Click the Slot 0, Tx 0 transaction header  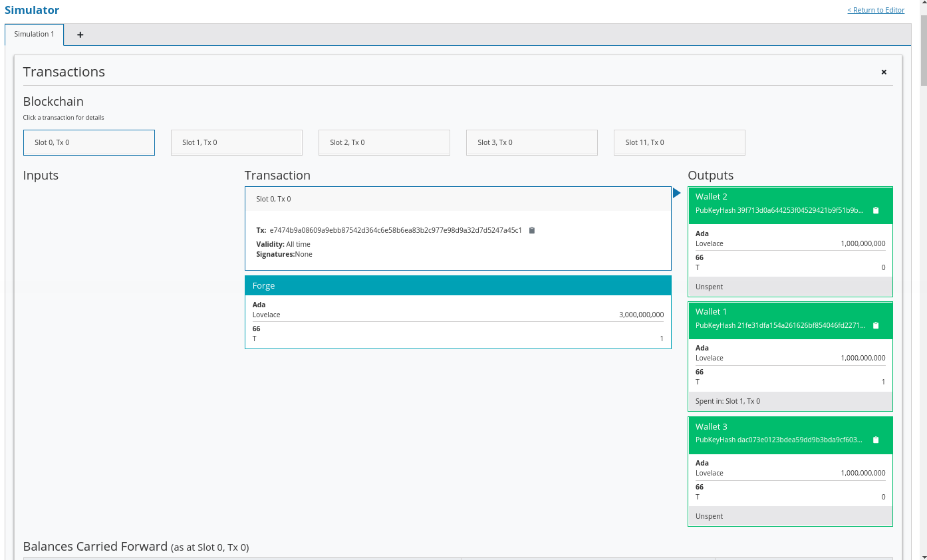click(x=458, y=199)
